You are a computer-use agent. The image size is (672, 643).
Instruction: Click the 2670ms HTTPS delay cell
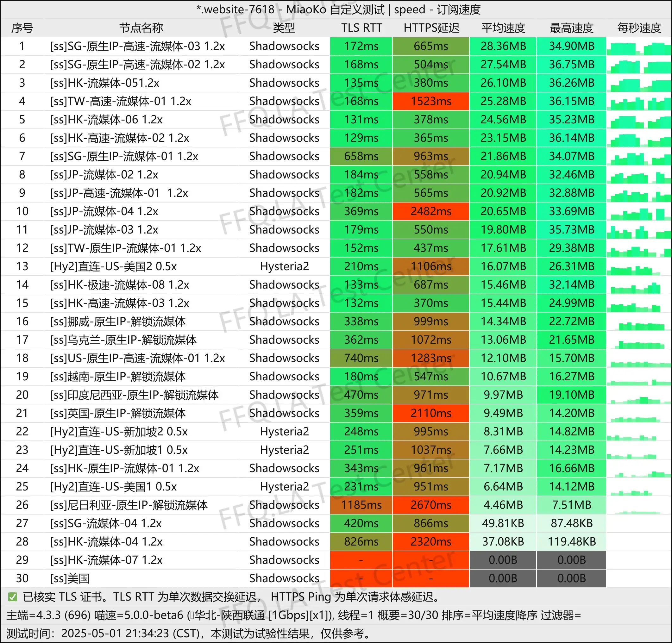click(x=431, y=505)
